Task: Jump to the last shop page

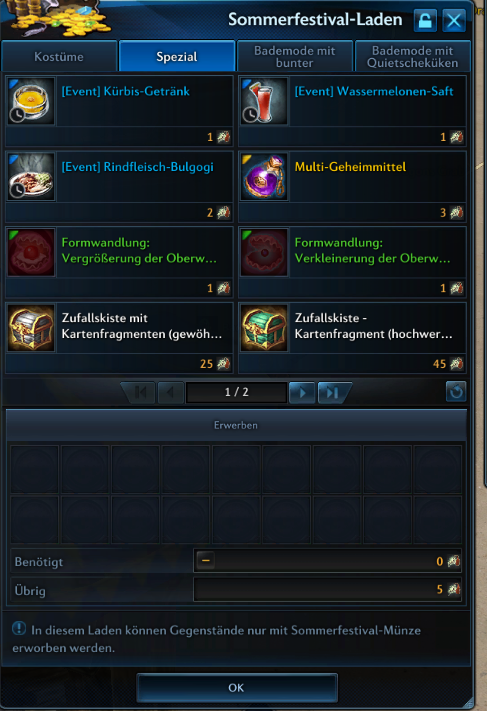Action: point(333,392)
